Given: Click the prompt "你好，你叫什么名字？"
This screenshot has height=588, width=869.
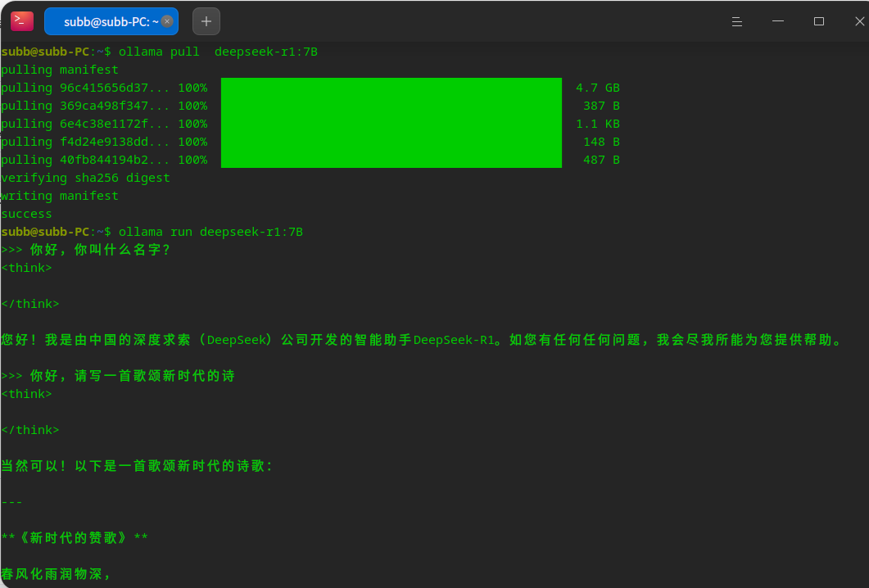Looking at the screenshot, I should 100,250.
